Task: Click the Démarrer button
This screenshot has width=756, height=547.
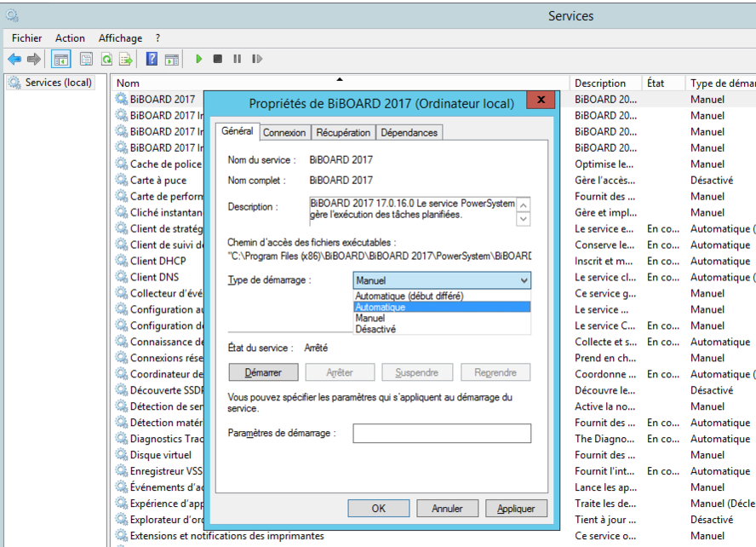Action: point(263,372)
